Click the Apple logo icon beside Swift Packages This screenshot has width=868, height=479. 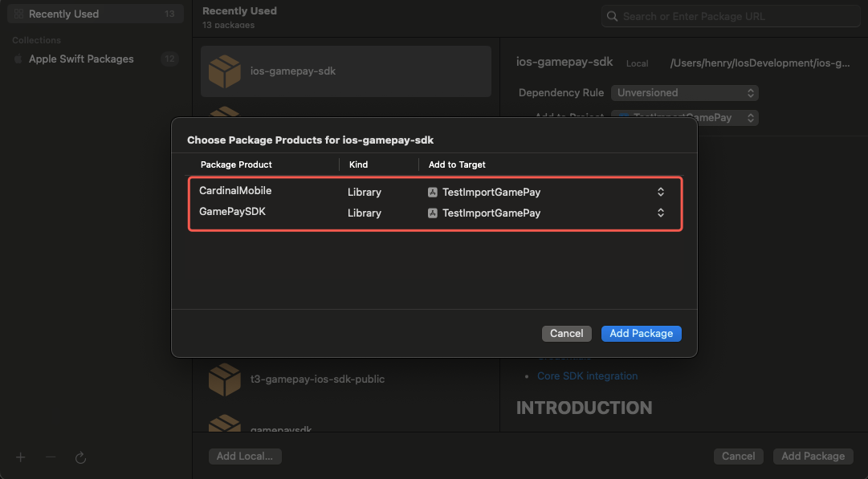[x=18, y=59]
